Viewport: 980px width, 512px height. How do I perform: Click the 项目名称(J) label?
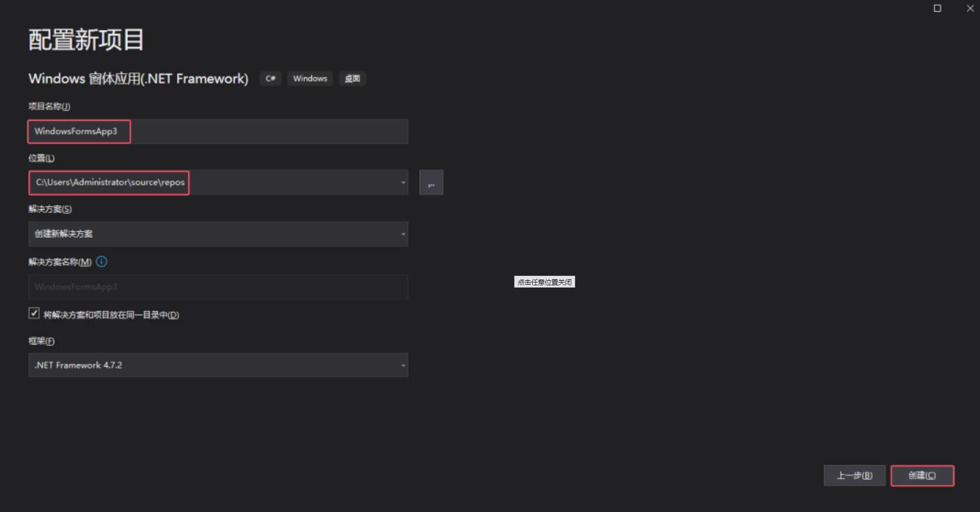click(50, 106)
